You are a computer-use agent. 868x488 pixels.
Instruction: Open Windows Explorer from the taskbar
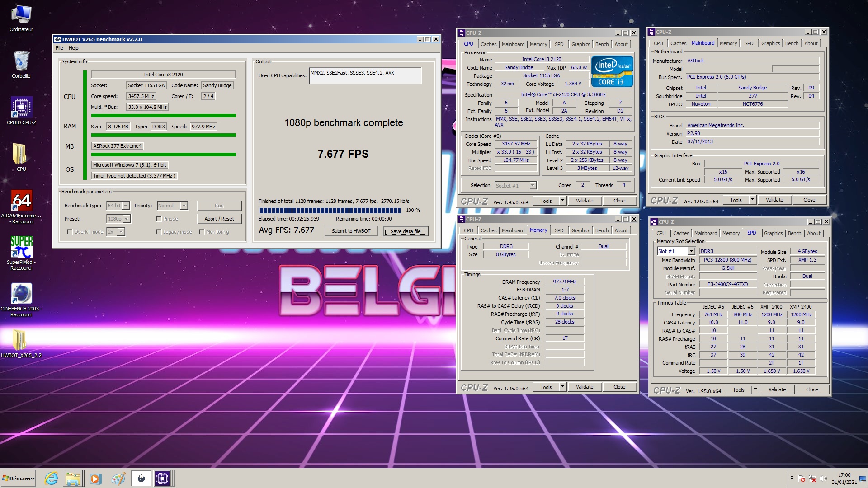73,479
